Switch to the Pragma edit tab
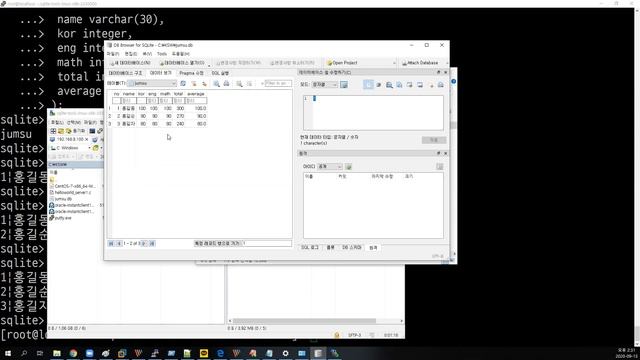The width and height of the screenshot is (640, 360). point(191,73)
